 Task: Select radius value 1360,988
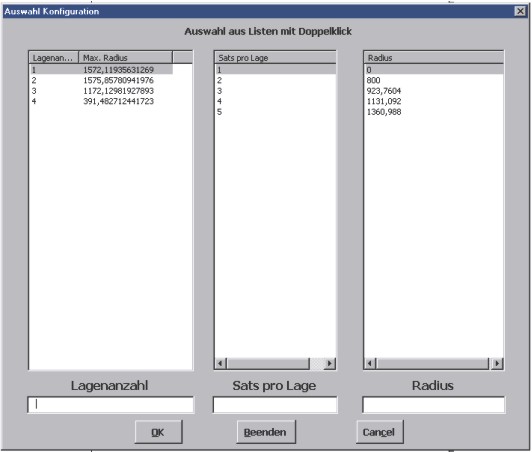click(434, 112)
